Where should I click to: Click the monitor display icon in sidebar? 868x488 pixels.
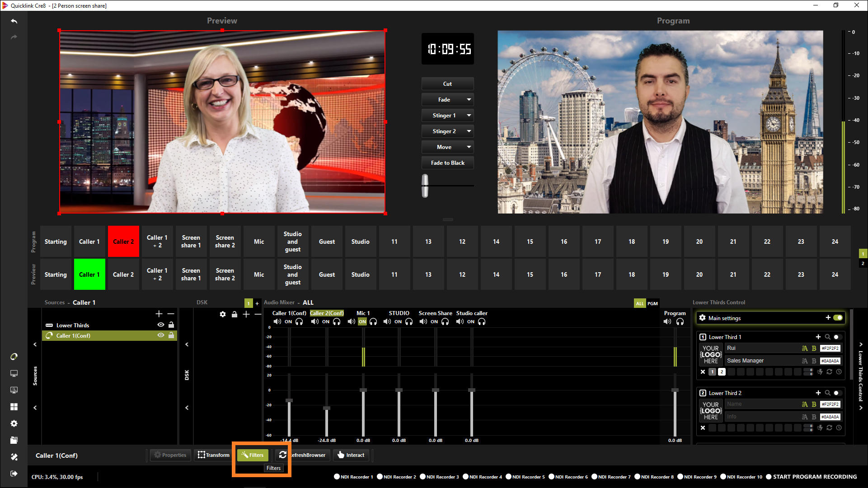pyautogui.click(x=14, y=373)
